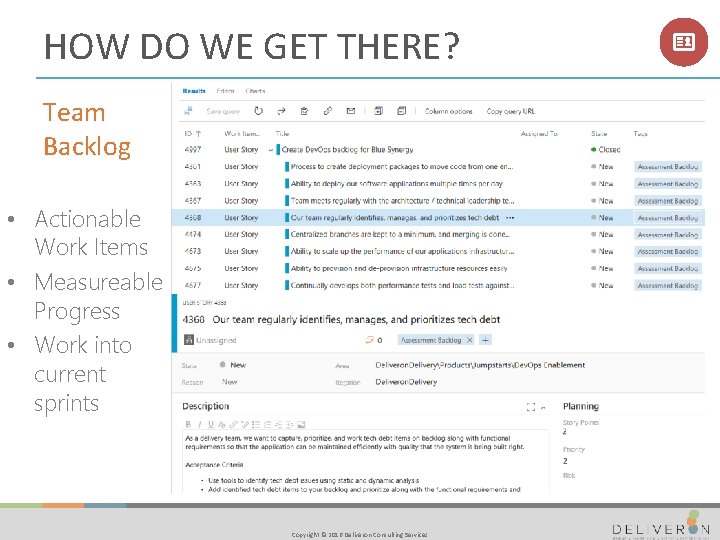Click into the Description text area
The image size is (720, 540).
(x=366, y=461)
